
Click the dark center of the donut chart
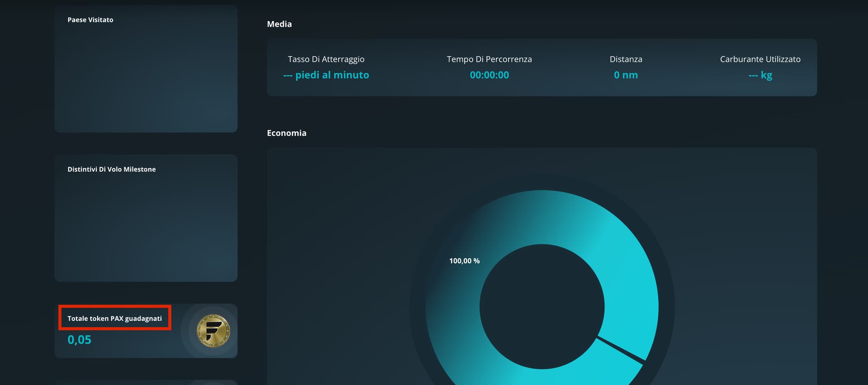[x=542, y=306]
